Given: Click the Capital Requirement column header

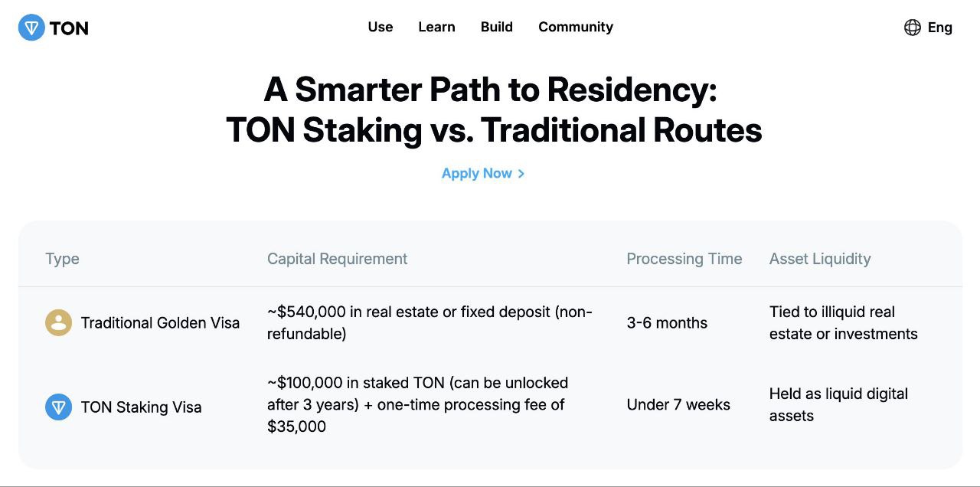Looking at the screenshot, I should [x=337, y=259].
